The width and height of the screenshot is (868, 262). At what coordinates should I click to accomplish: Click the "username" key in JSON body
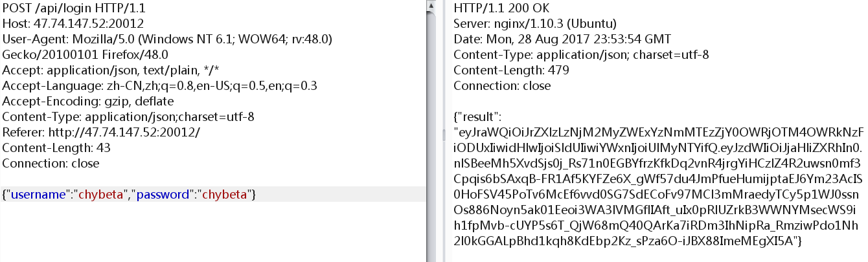click(x=38, y=195)
